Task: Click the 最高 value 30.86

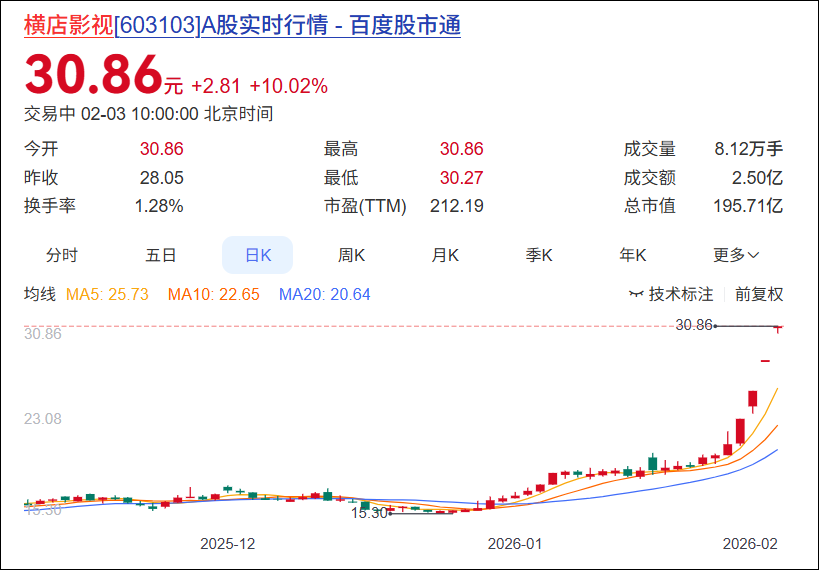Action: [461, 149]
